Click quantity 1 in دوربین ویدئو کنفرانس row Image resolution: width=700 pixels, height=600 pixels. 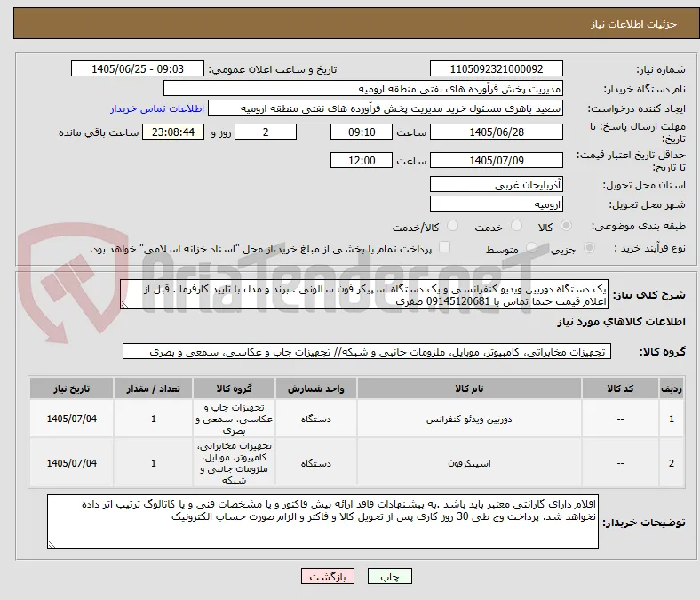(153, 419)
